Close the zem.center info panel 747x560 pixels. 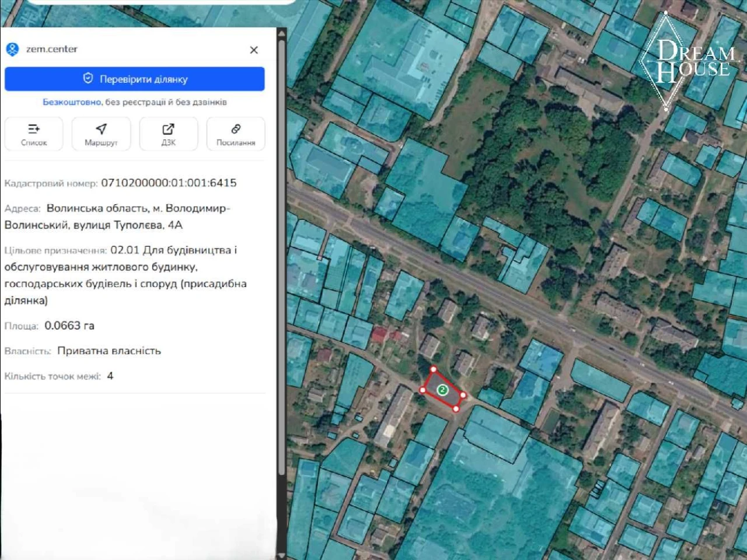click(254, 50)
